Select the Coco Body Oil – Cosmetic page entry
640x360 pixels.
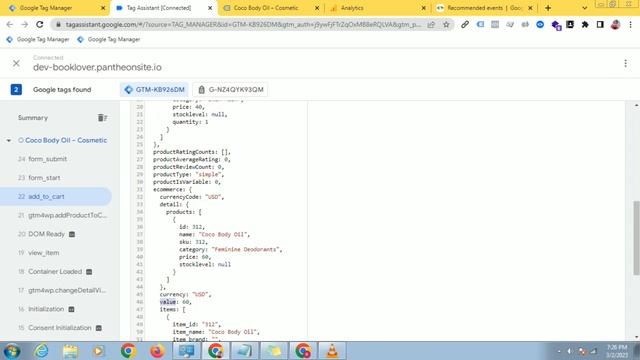pos(66,140)
